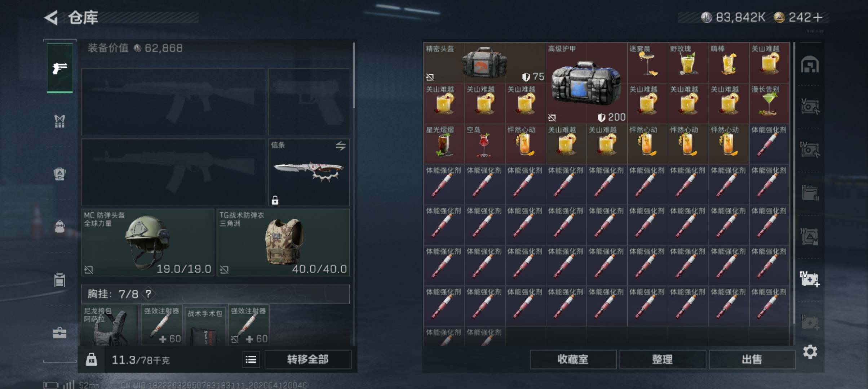This screenshot has width=868, height=389.
Task: Select the pistol weapons sidebar tab
Action: 59,68
